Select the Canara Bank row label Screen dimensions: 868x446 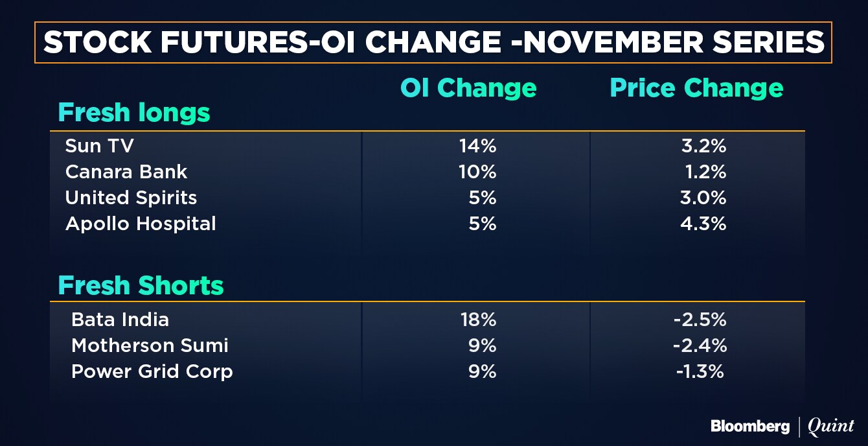(126, 172)
